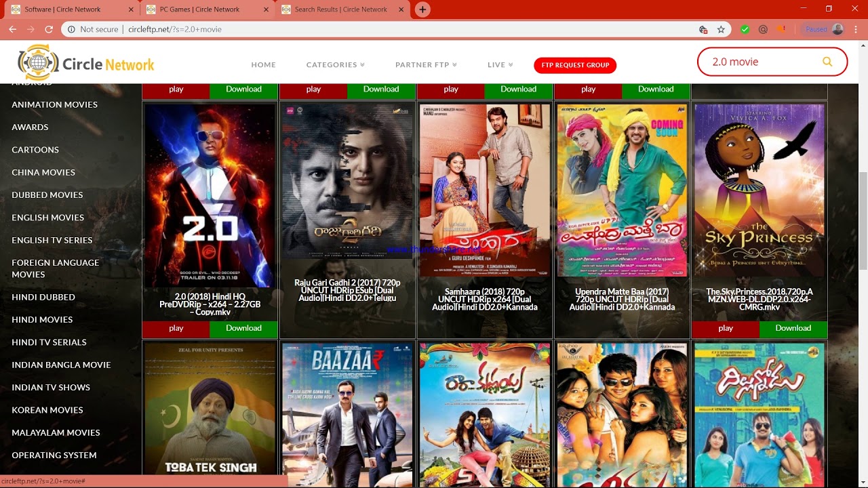Download The.Sky.Princess.2018.720p movie
Viewport: 868px width, 488px height.
tap(793, 329)
